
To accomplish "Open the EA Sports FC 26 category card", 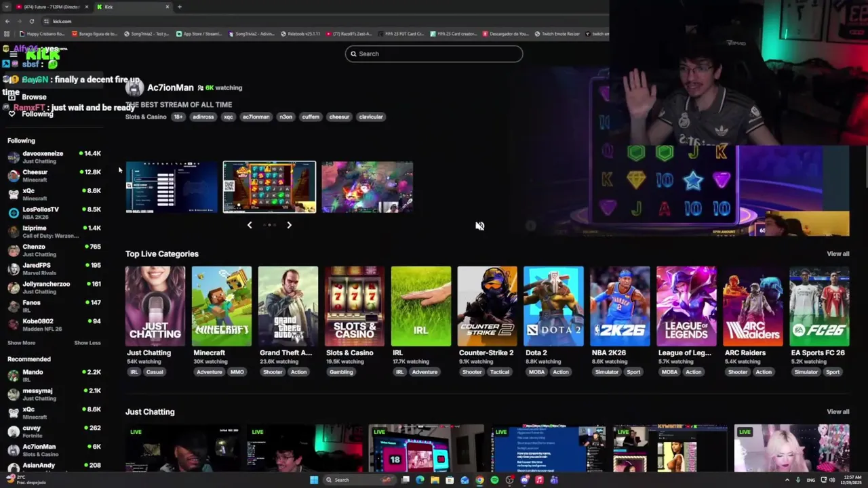I will coord(819,306).
